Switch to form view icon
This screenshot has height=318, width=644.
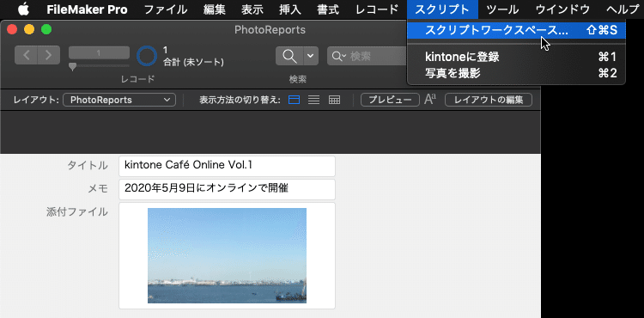[294, 100]
